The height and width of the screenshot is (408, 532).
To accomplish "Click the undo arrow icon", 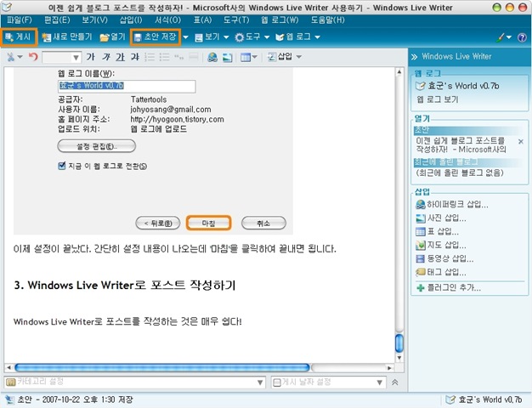I will tap(33, 57).
